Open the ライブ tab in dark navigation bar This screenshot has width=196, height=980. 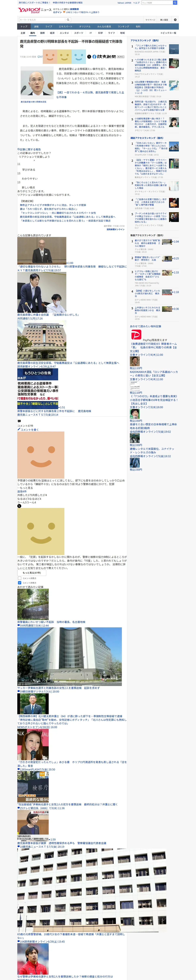coord(49,27)
